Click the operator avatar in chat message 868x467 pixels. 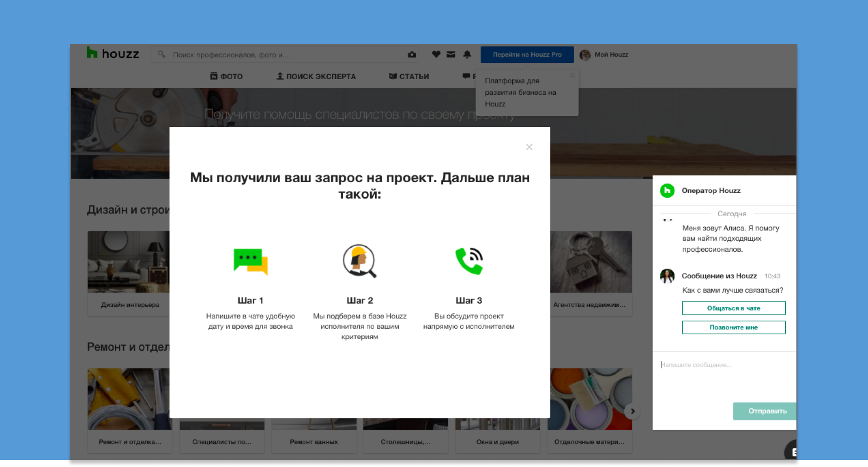[x=667, y=276]
